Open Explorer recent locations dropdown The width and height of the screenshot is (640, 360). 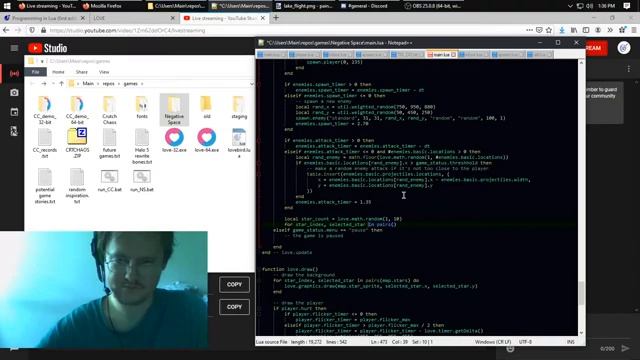point(53,84)
